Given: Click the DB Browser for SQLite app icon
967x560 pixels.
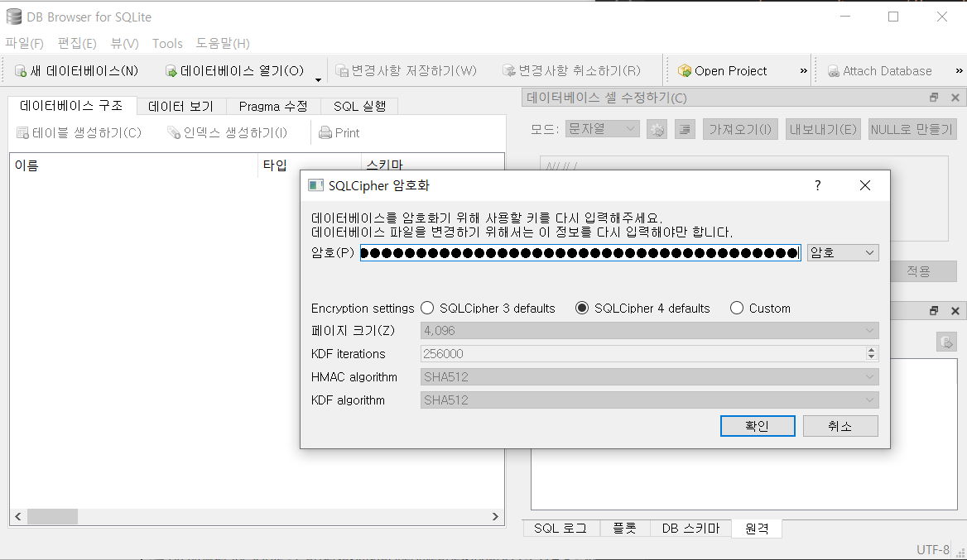Looking at the screenshot, I should [13, 17].
